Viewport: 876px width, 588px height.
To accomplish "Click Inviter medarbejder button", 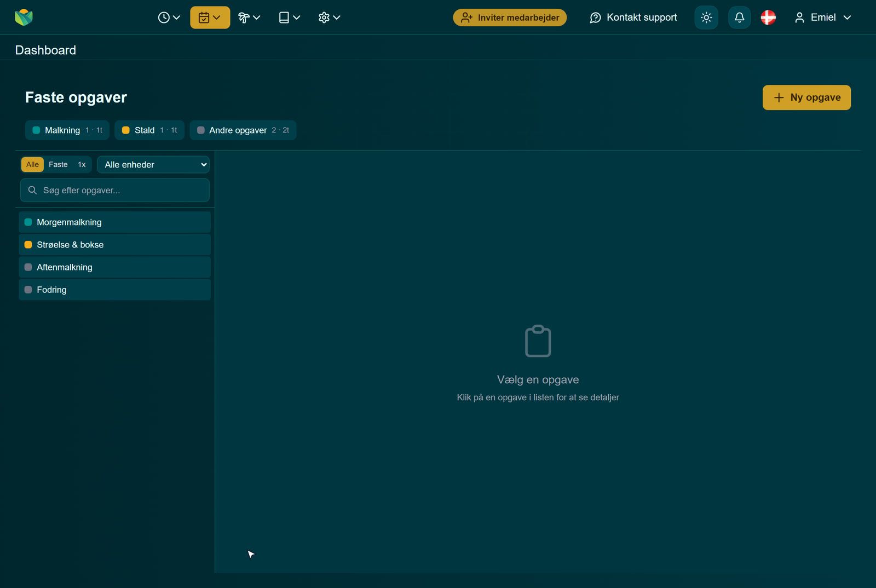I will [510, 18].
